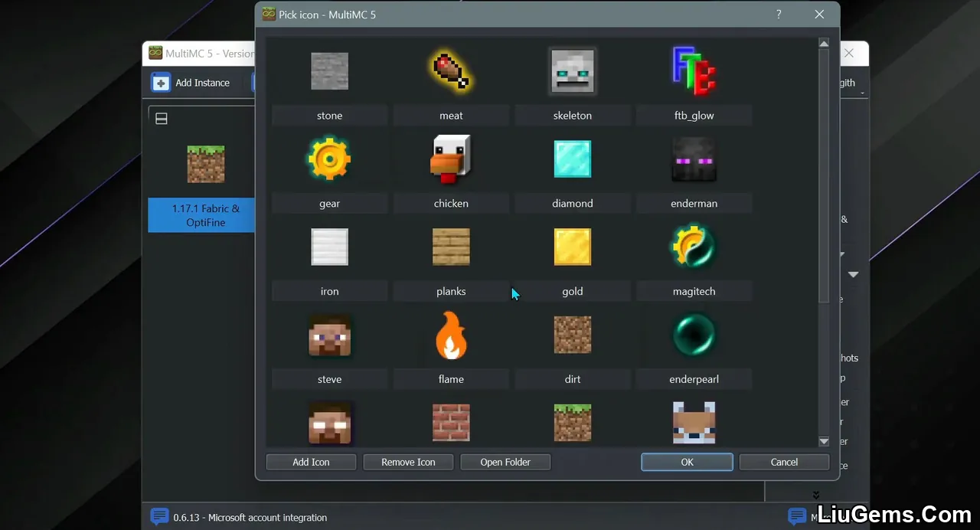This screenshot has width=980, height=530.
Task: Click the 'ftb_glow' icon label
Action: pos(694,116)
